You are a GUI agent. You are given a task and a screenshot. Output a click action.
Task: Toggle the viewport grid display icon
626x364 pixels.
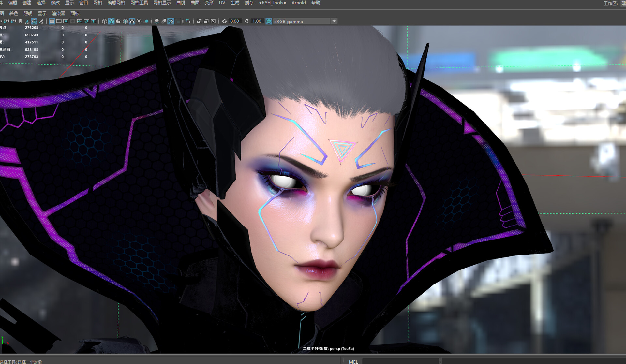point(52,21)
